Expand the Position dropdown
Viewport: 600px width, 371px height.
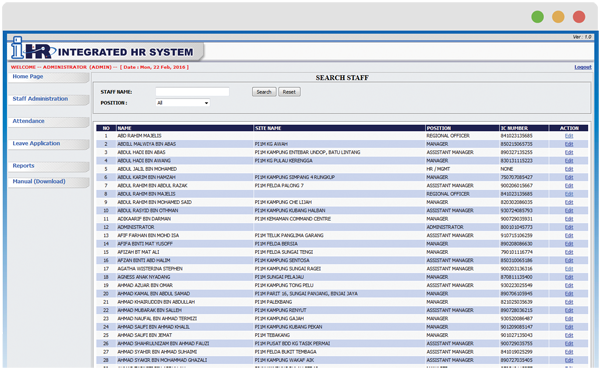(x=183, y=103)
